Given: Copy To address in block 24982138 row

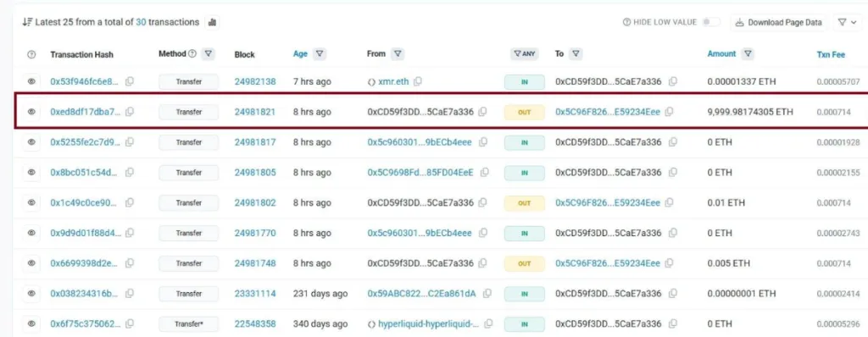Looking at the screenshot, I should [672, 81].
